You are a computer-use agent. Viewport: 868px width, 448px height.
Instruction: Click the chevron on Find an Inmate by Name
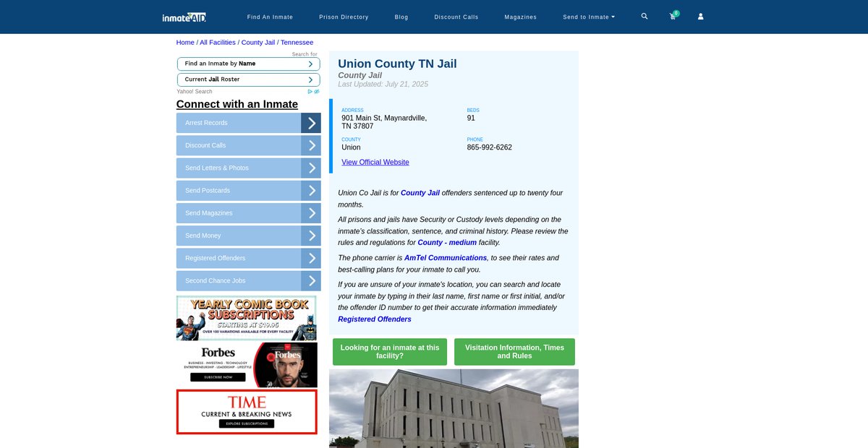tap(310, 64)
